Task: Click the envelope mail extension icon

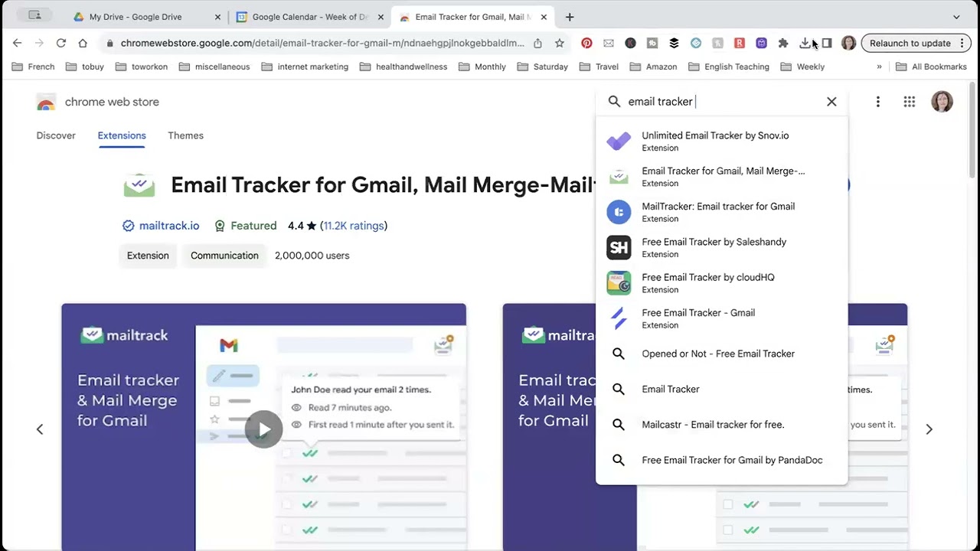Action: 609,44
